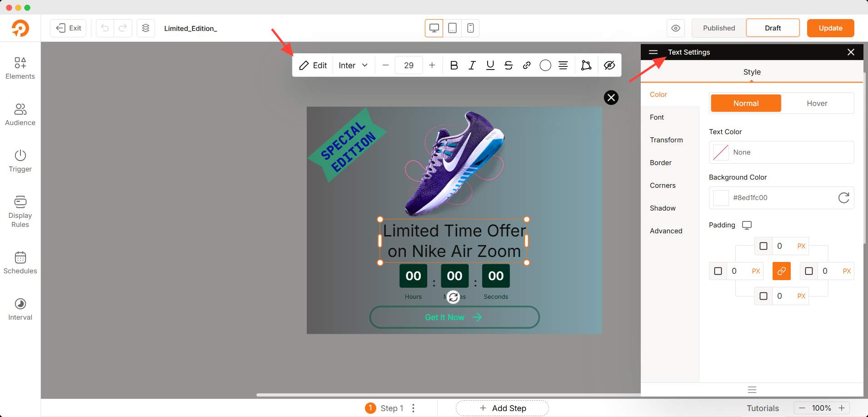This screenshot has width=868, height=417.
Task: Click the shape path icon in toolbar
Action: [586, 65]
